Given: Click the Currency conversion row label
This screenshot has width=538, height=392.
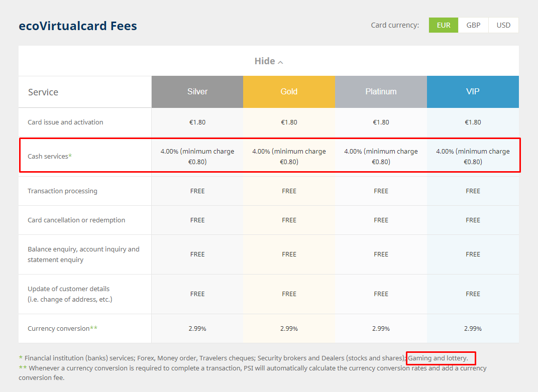Looking at the screenshot, I should [62, 328].
